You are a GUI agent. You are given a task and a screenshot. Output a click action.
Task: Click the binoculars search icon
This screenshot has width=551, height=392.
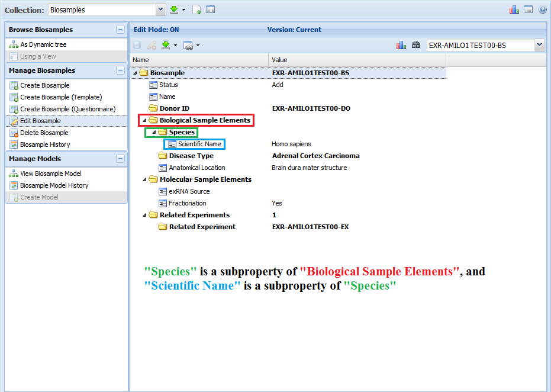point(415,45)
